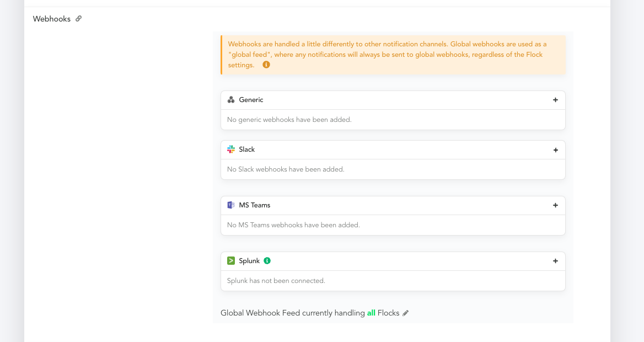Connect Splunk with the plus button

(x=555, y=261)
